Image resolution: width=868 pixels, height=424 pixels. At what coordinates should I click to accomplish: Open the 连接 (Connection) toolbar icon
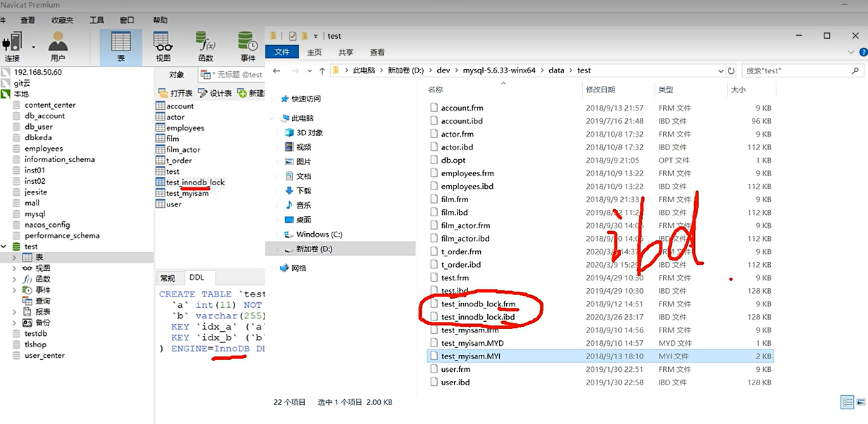click(12, 46)
